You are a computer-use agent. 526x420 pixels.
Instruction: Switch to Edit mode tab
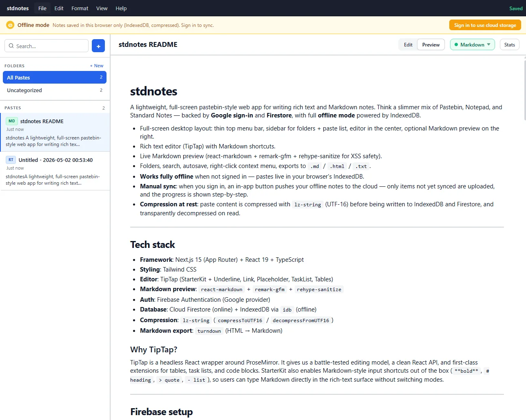pyautogui.click(x=408, y=45)
